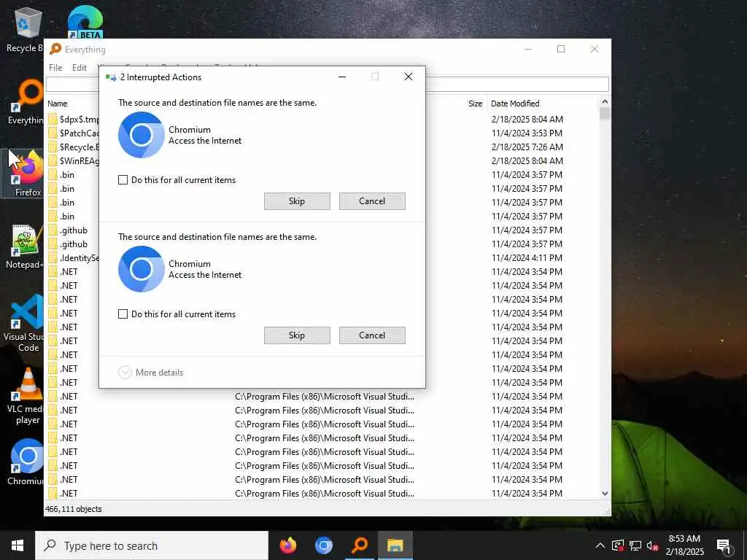
Task: Open the File menu in Everything
Action: 55,68
